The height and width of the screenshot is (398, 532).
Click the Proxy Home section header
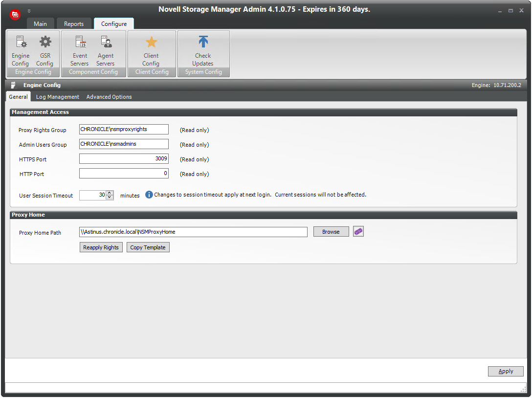263,215
